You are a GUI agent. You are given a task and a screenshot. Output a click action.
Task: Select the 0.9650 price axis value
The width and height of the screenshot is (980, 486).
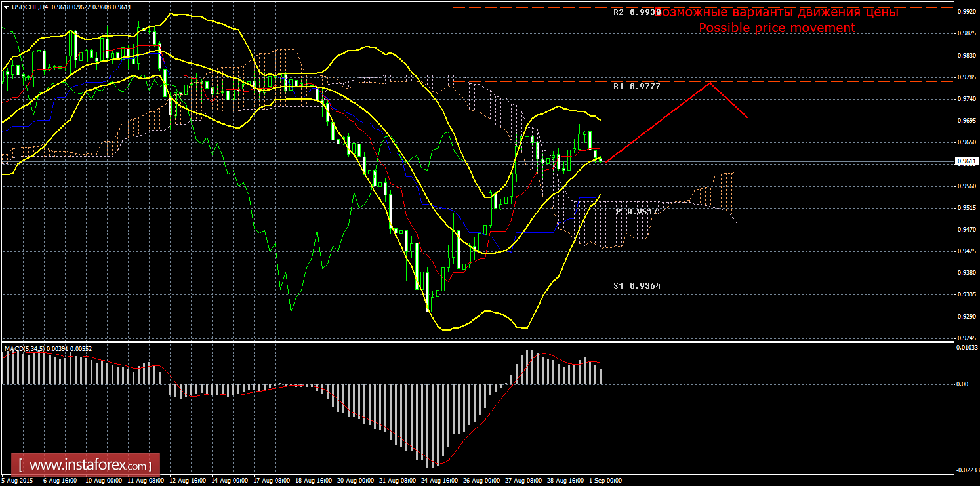966,142
